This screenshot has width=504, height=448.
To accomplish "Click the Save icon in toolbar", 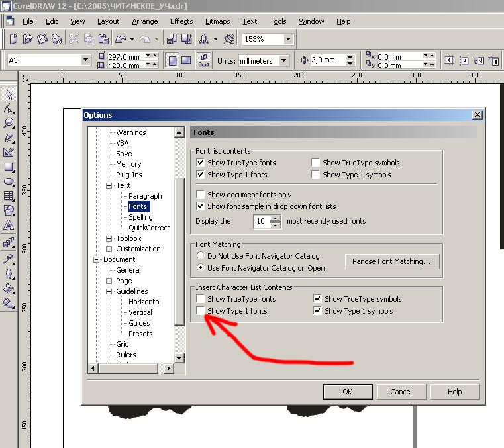I will [x=42, y=39].
